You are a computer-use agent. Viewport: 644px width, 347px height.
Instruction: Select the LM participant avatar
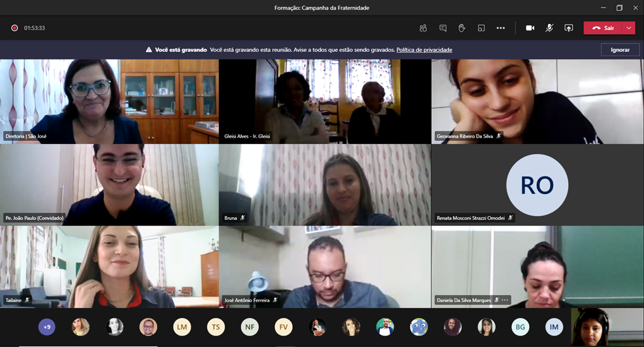coord(182,327)
